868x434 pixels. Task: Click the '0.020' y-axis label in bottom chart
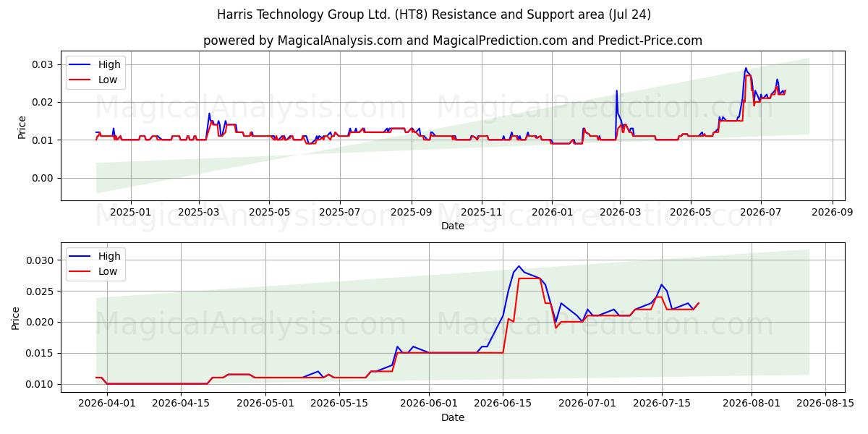coord(41,322)
